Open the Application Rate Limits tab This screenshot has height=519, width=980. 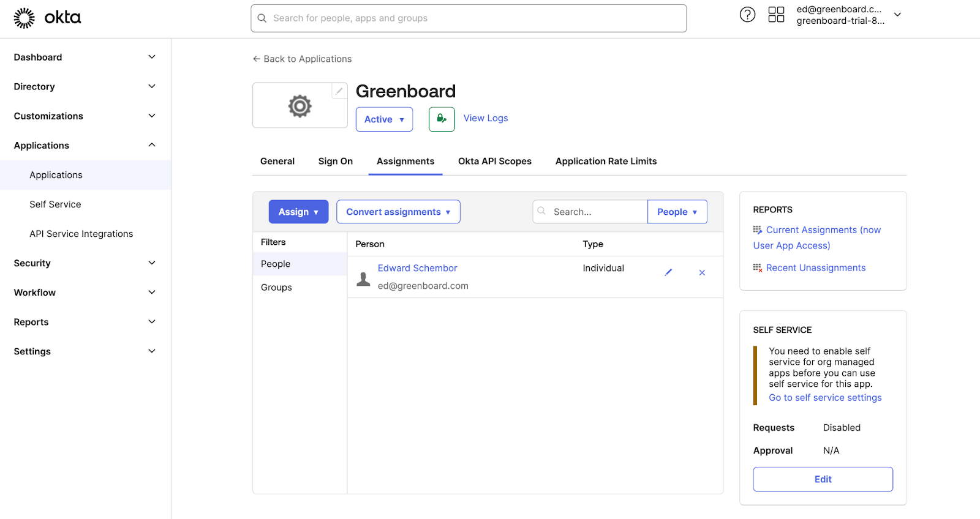[606, 162]
